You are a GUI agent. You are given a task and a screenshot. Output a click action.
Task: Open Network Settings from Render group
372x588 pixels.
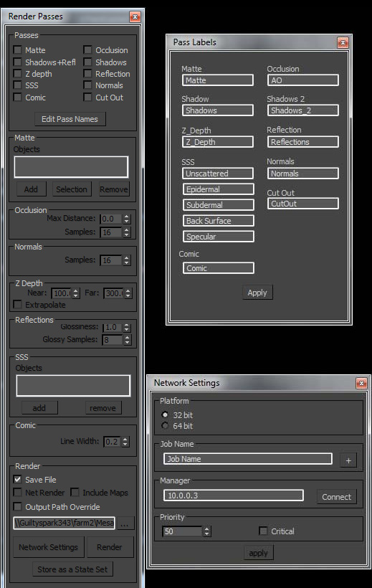[x=48, y=547]
